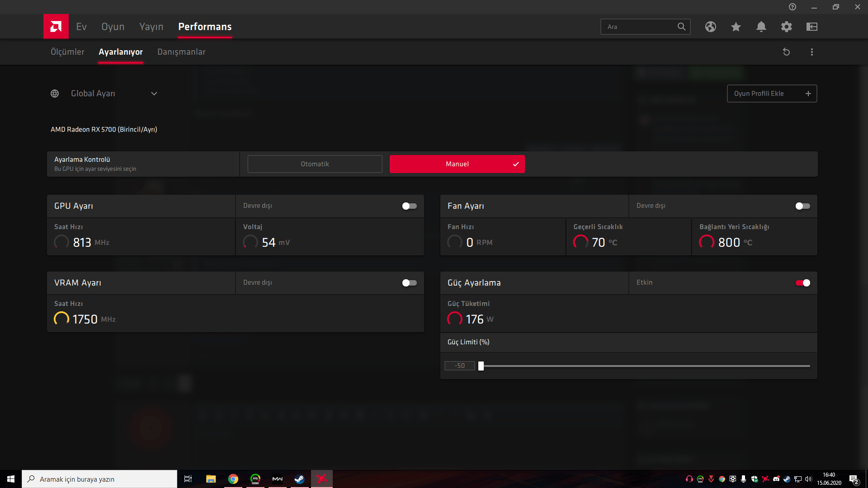Open the web browser globe icon
Screen dimensions: 868x488
pyautogui.click(x=711, y=27)
